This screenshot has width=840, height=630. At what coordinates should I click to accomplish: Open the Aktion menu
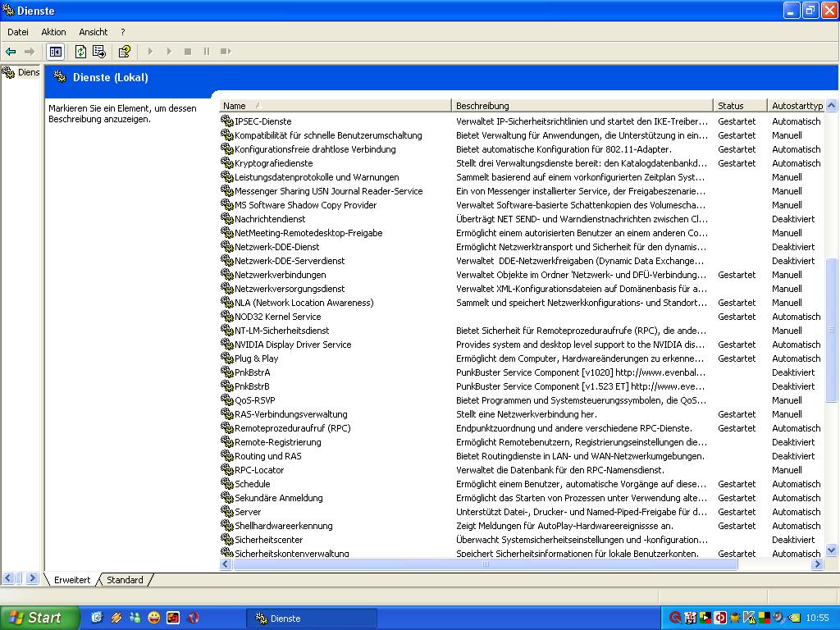(x=53, y=32)
